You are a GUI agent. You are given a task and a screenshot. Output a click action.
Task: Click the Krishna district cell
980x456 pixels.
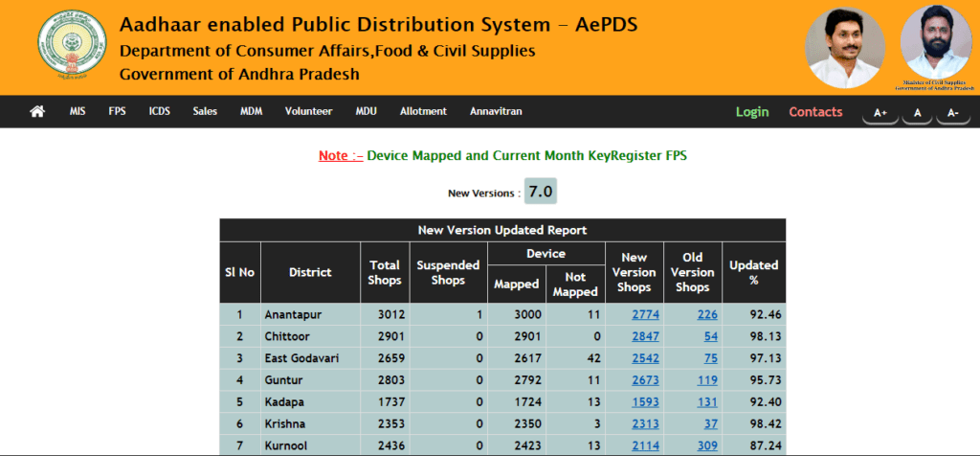click(x=310, y=424)
